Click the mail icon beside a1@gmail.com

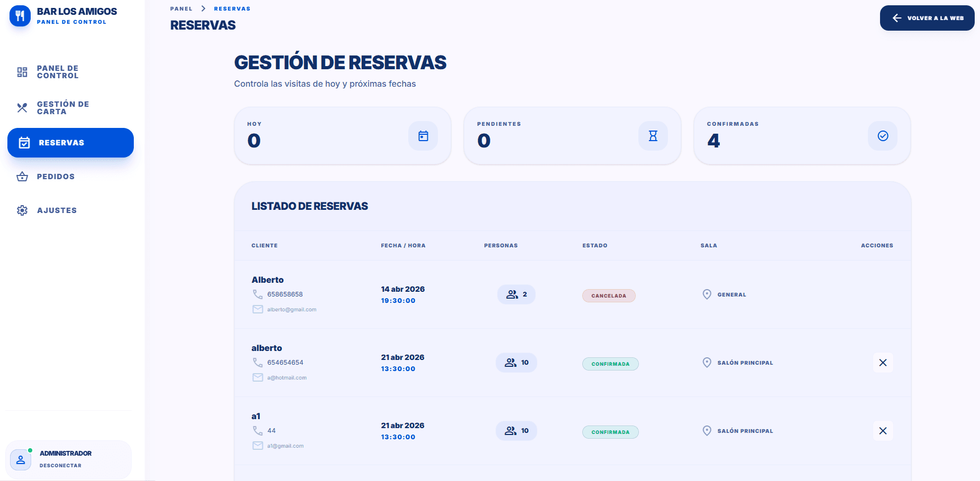pyautogui.click(x=258, y=446)
